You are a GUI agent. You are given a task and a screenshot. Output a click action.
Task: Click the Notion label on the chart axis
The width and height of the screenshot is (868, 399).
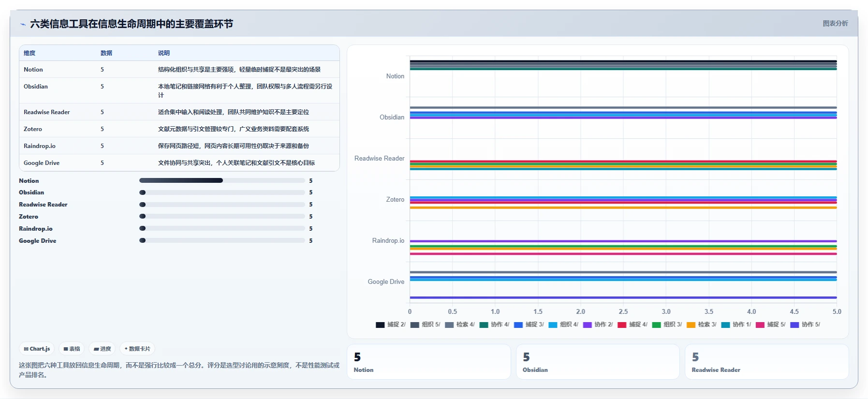[395, 76]
